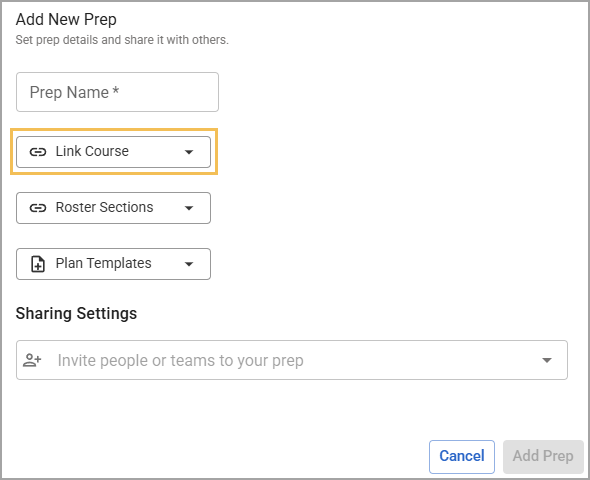This screenshot has width=590, height=480.
Task: Click the document-plus icon in Plan Templates
Action: pyautogui.click(x=38, y=264)
